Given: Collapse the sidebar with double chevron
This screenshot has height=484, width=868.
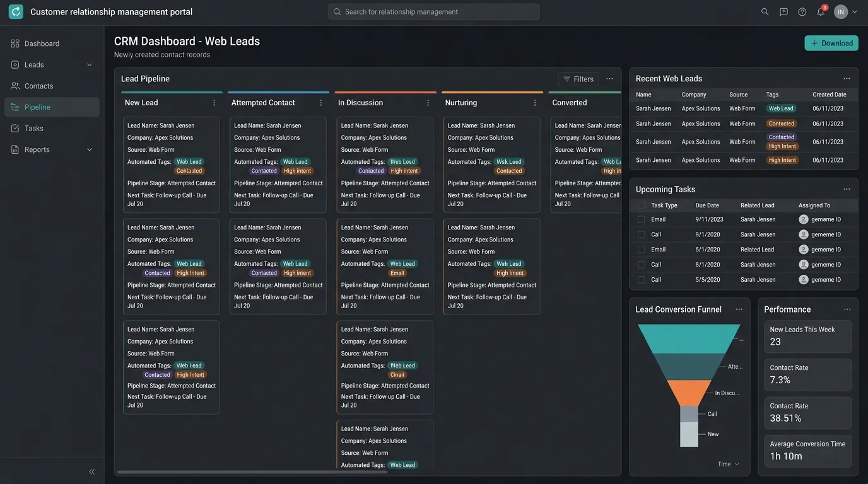Looking at the screenshot, I should (92, 471).
